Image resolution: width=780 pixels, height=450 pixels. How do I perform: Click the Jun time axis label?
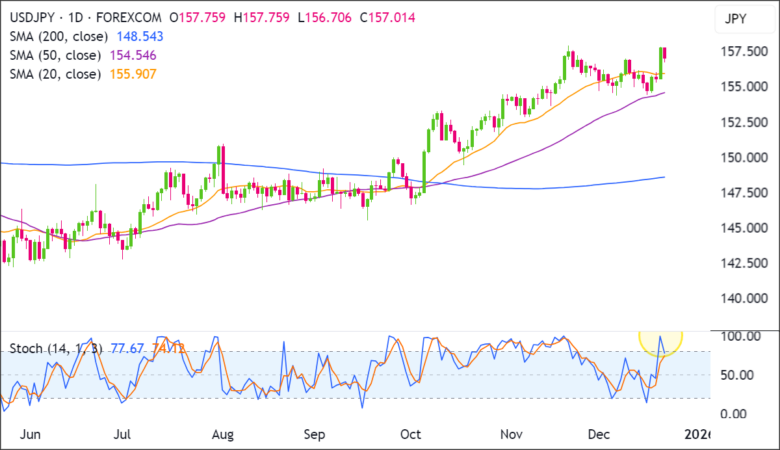pos(30,435)
